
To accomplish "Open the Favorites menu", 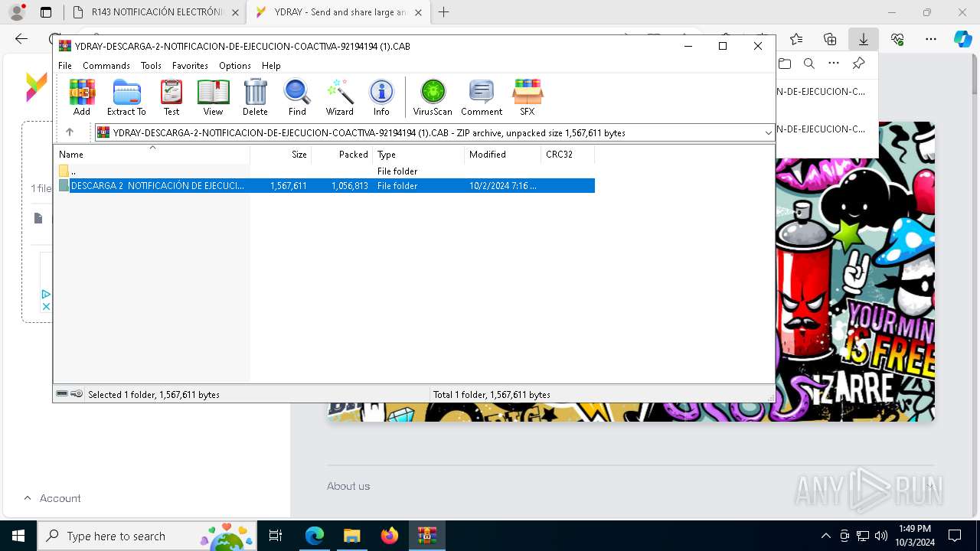I will point(190,66).
